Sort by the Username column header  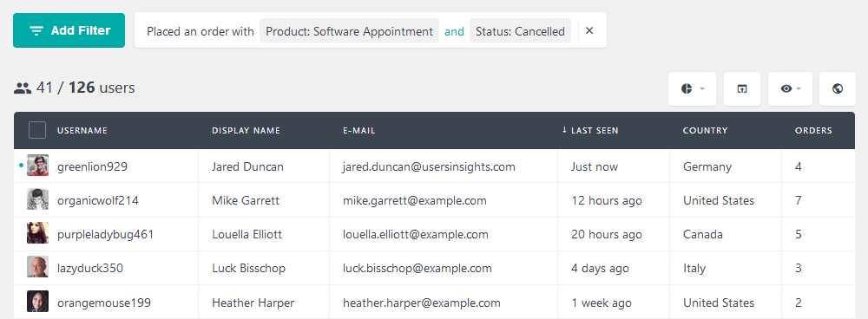point(82,131)
